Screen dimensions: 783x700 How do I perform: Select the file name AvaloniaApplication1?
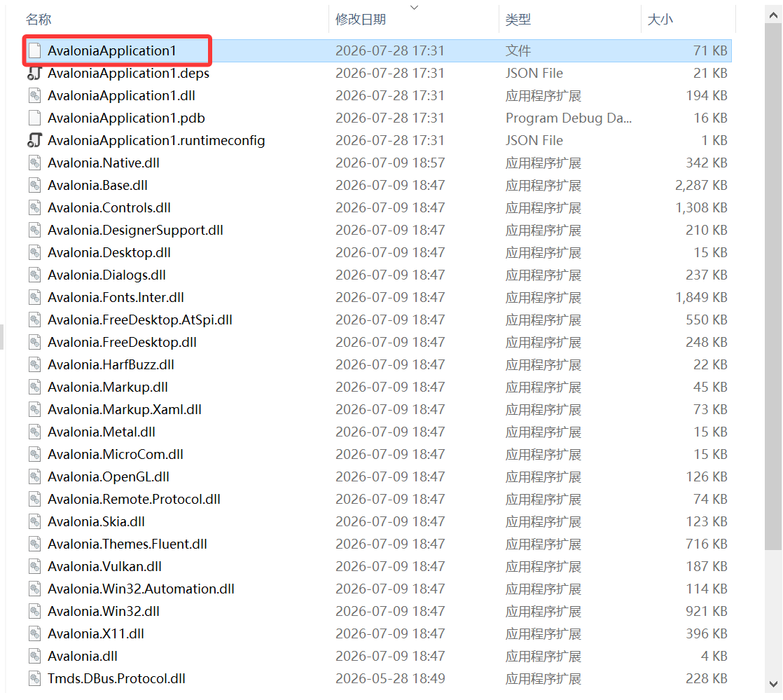click(x=112, y=50)
